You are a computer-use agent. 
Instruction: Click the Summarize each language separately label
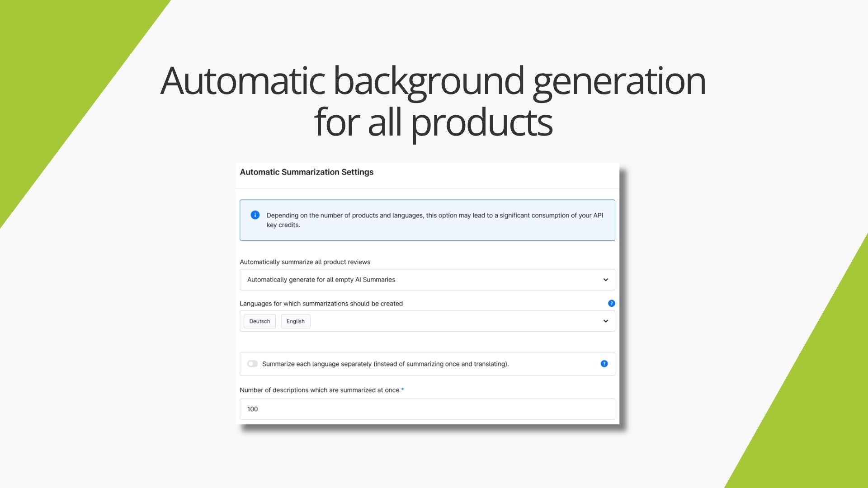click(x=385, y=364)
